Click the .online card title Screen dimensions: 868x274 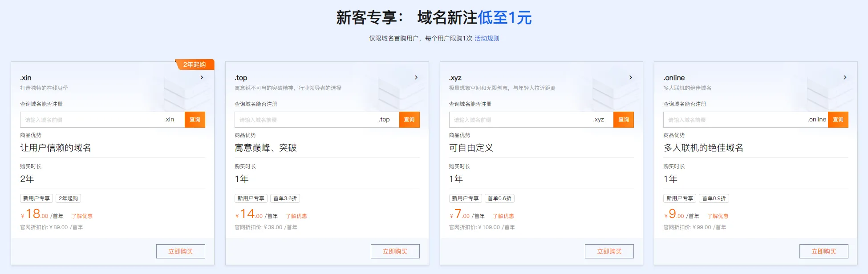click(x=674, y=78)
